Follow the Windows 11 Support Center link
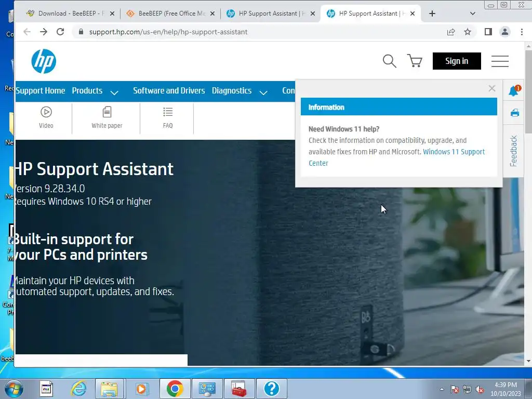This screenshot has width=532, height=399. pos(396,157)
